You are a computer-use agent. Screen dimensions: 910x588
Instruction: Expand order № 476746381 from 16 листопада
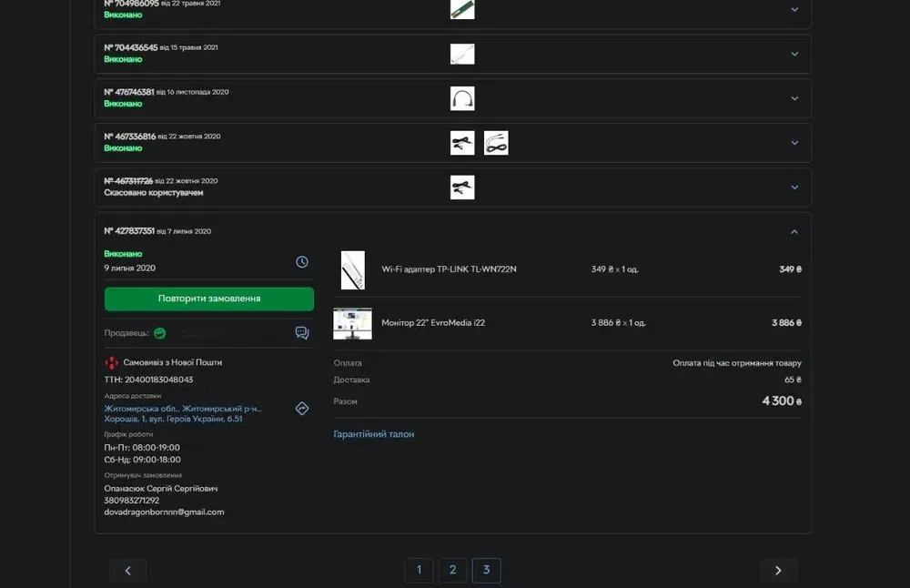(794, 98)
